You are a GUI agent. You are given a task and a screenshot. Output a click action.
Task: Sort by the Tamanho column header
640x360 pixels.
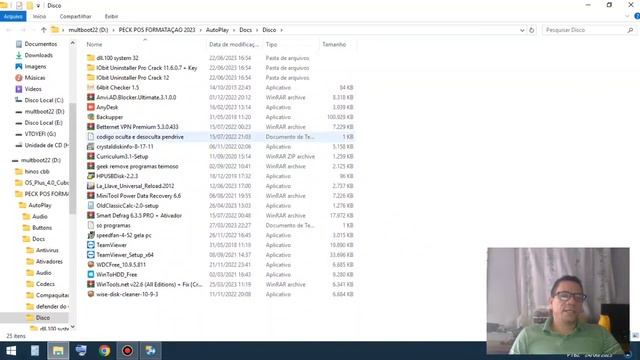click(x=334, y=44)
